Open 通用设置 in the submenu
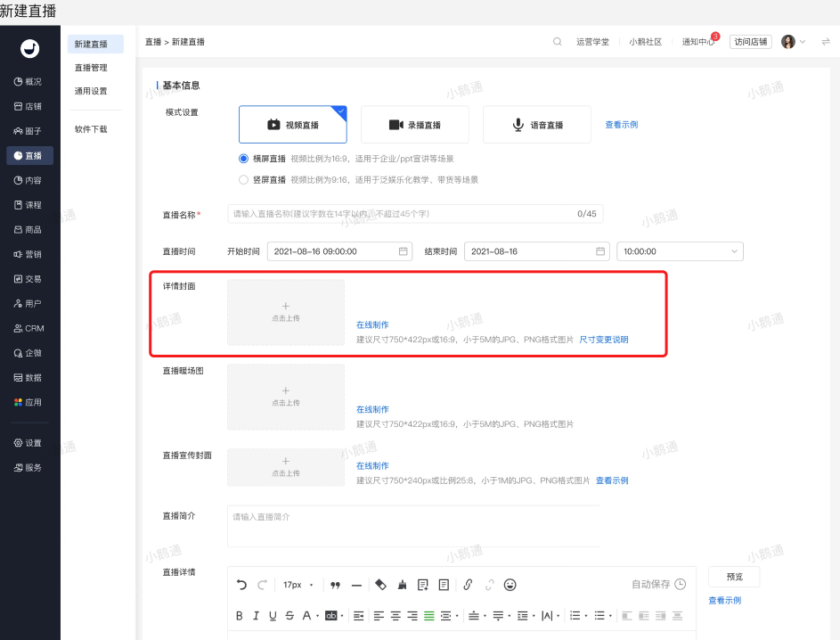 [x=91, y=91]
